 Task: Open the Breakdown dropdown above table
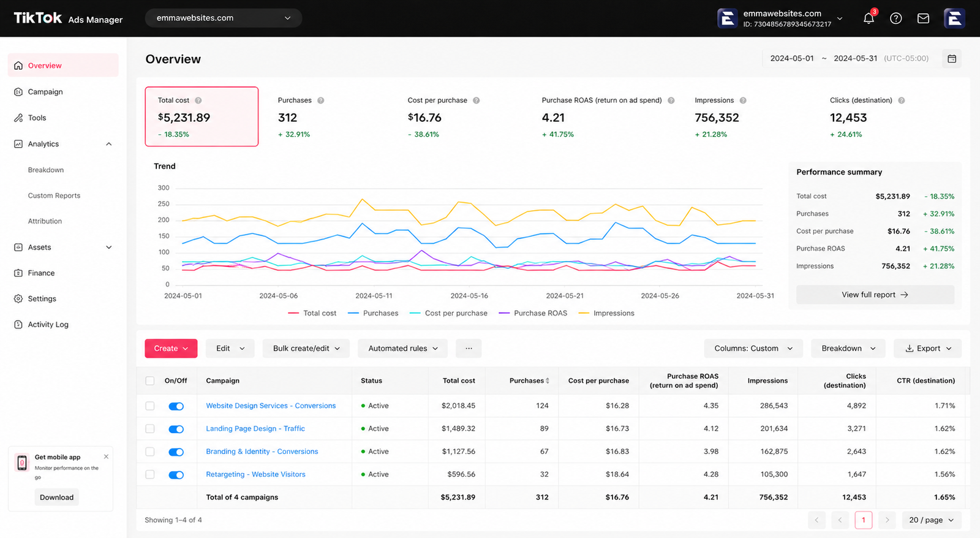click(848, 349)
